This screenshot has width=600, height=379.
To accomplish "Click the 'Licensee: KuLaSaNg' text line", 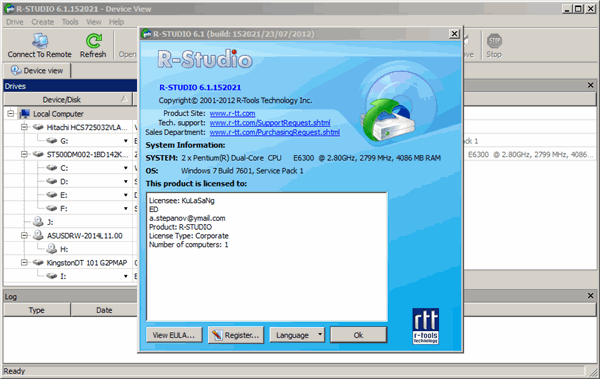I will click(x=182, y=201).
